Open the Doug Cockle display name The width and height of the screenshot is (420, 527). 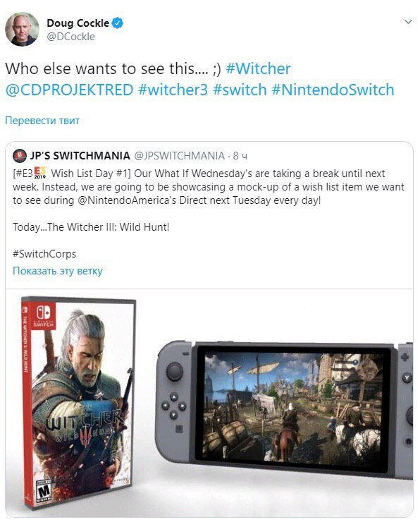click(x=78, y=23)
